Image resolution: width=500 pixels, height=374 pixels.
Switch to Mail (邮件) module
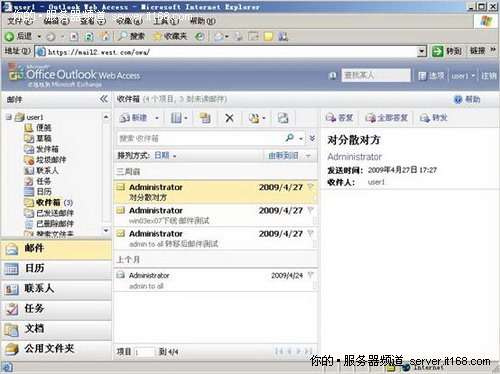(56, 249)
